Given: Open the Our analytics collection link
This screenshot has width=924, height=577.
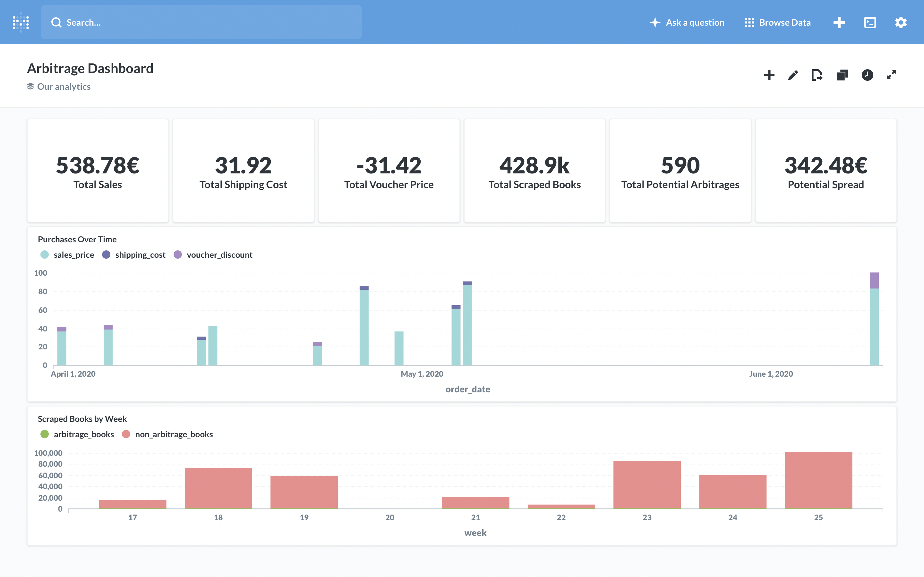Looking at the screenshot, I should point(64,87).
